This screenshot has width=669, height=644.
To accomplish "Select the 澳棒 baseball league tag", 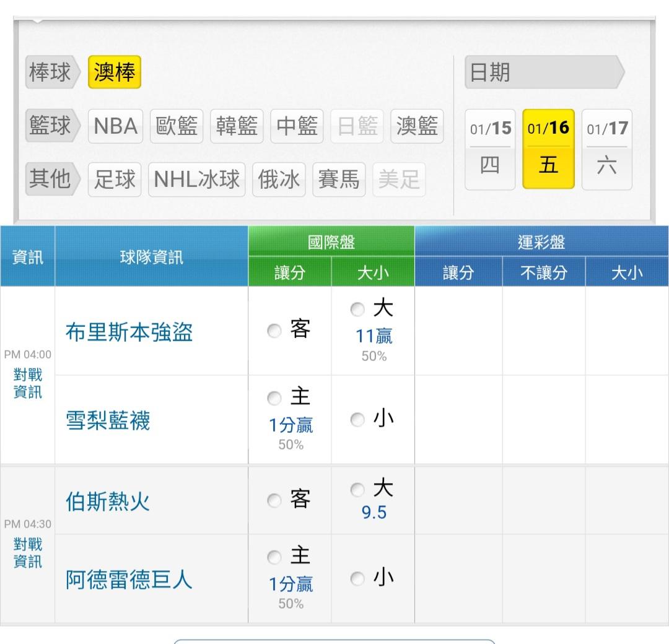I will [x=115, y=72].
